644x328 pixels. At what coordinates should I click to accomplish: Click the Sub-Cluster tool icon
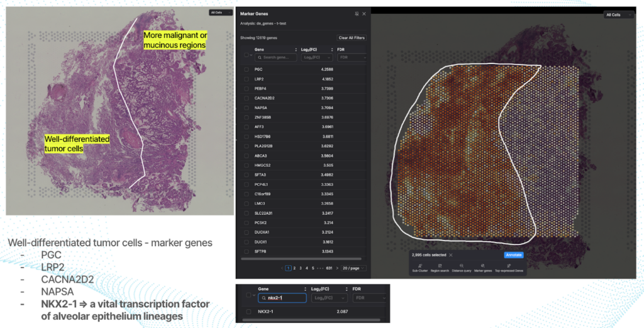(419, 266)
